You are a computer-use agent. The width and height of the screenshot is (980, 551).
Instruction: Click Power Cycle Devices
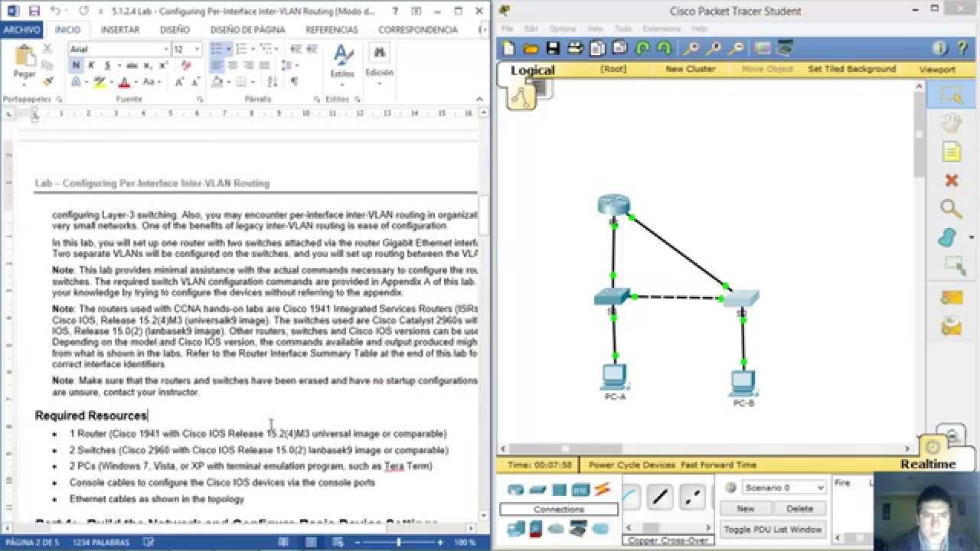tap(632, 465)
